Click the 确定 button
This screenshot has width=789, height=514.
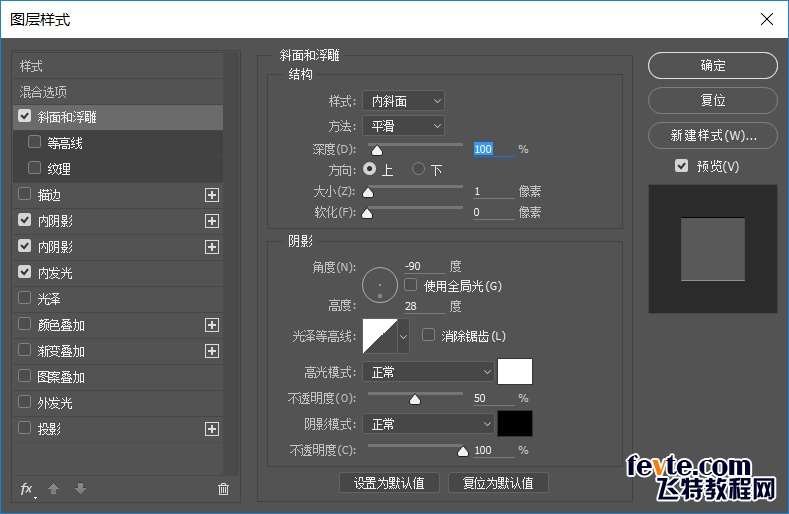[713, 65]
